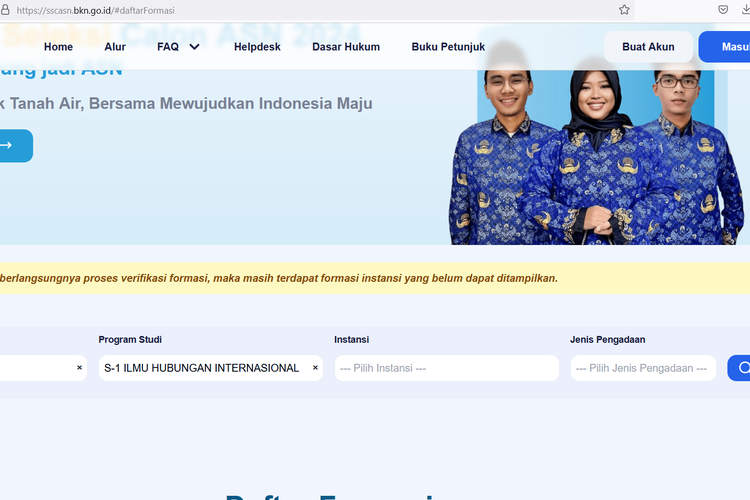Go to the Home menu item
Viewport: 750px width, 500px height.
[x=58, y=47]
